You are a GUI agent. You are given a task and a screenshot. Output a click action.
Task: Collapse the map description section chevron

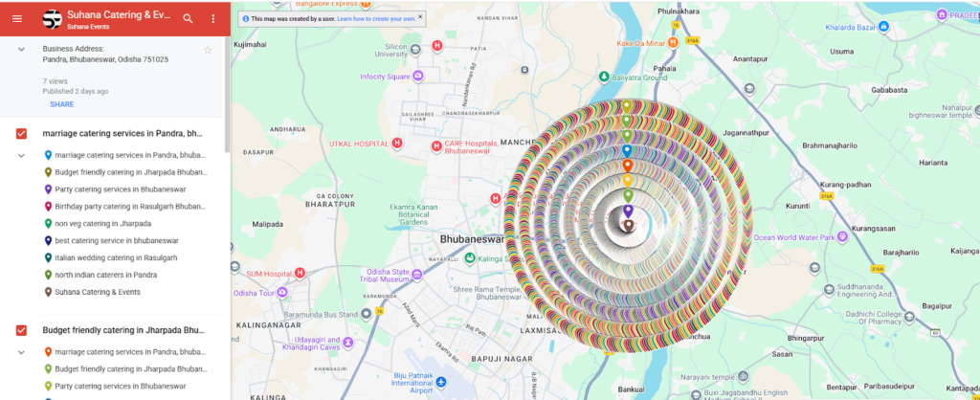coord(21,50)
